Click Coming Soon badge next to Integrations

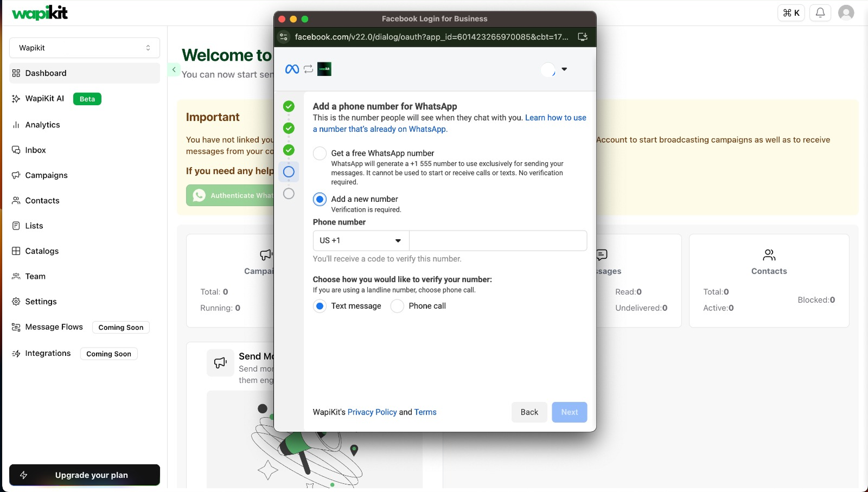click(108, 354)
